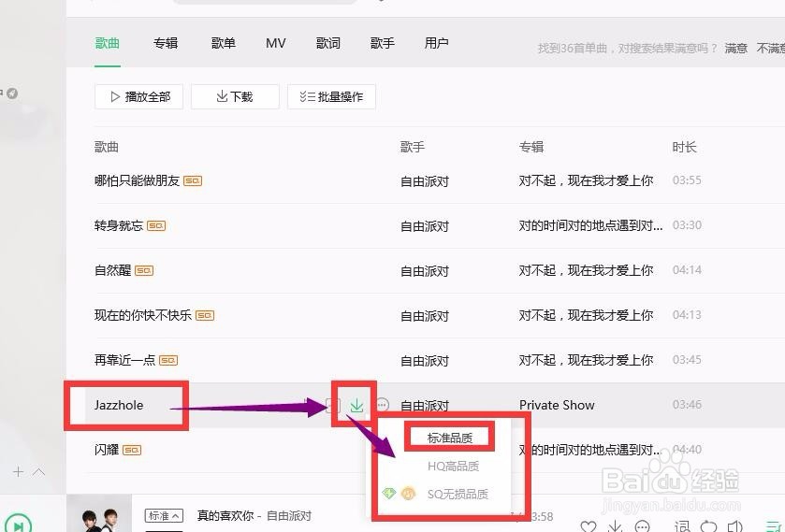Select song Jazzhole title
The height and width of the screenshot is (532, 785).
pos(119,405)
